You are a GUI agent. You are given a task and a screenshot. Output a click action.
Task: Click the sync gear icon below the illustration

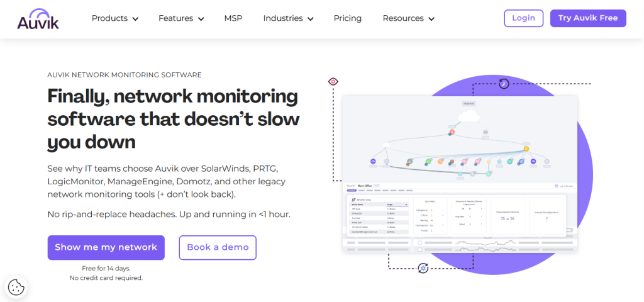(x=423, y=269)
